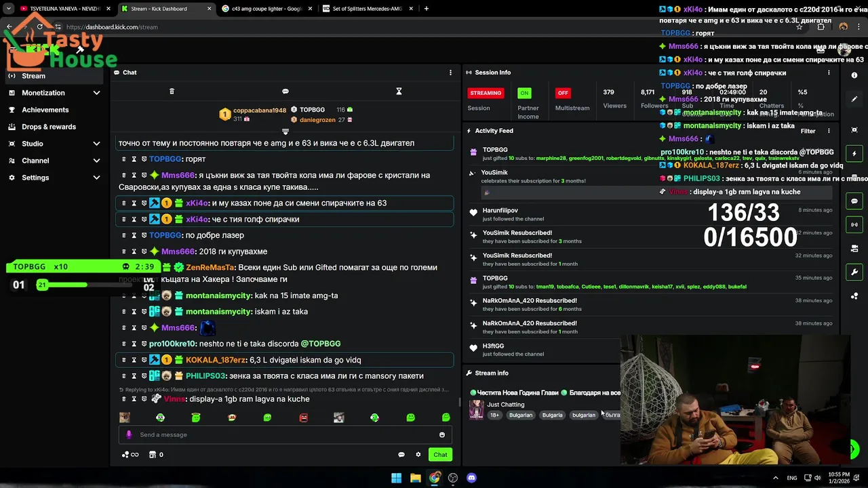Click the info icon in the right toolbar
This screenshot has width=868, height=488.
[854, 75]
